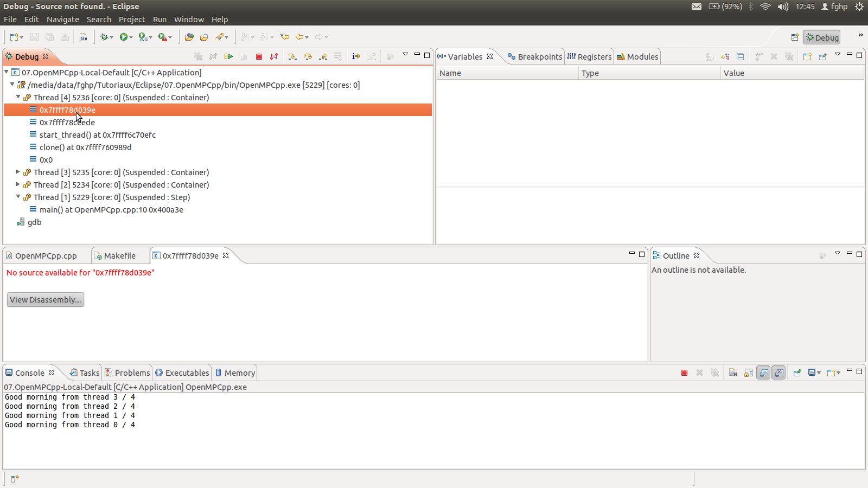
Task: Toggle Instruction Stepping Mode
Action: pos(356,56)
